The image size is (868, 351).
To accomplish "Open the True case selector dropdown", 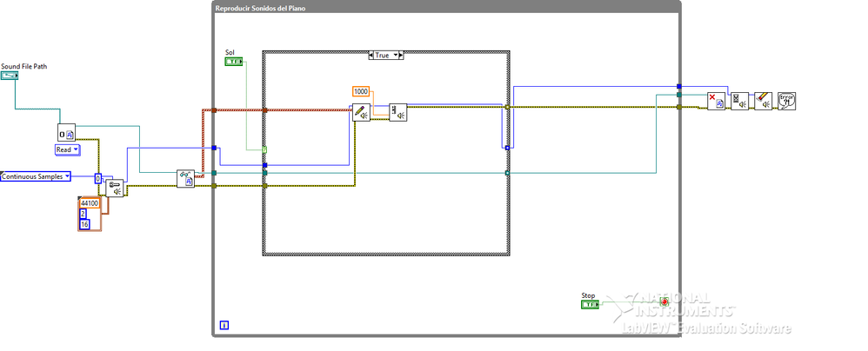I will (x=386, y=56).
